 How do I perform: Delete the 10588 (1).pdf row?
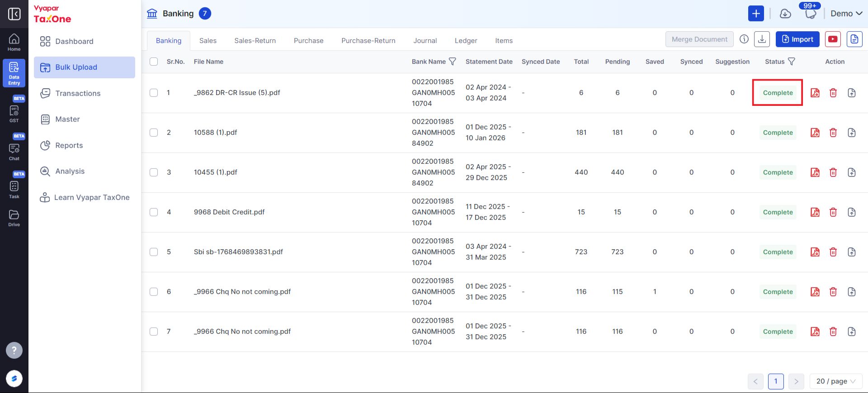click(833, 133)
